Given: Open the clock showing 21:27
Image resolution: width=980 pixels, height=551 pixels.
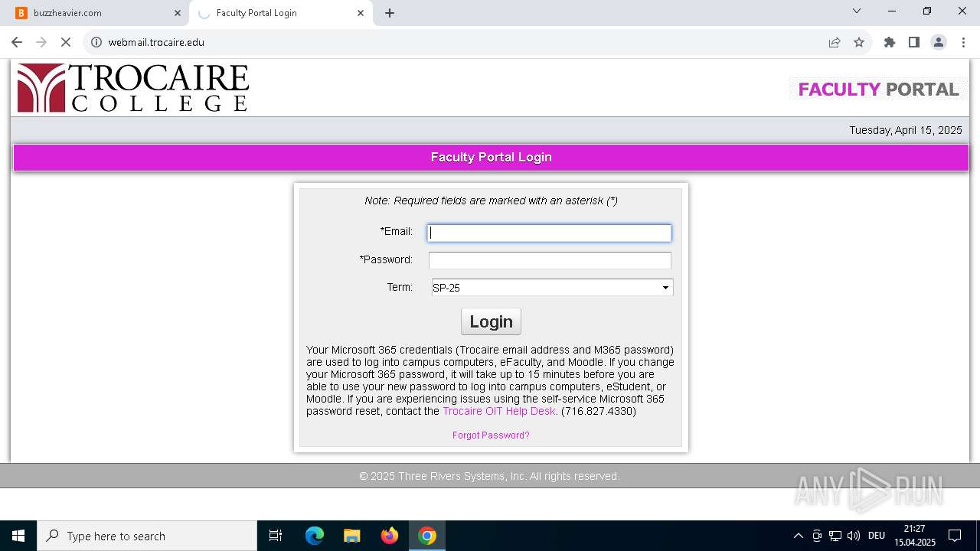Looking at the screenshot, I should (x=915, y=536).
